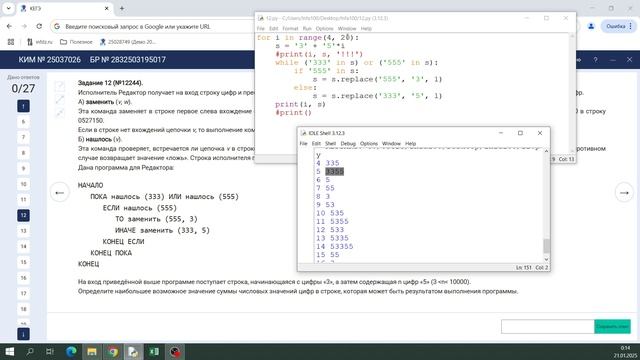Select task 16 in sidebar
Image resolution: width=640 pixels, height=360 pixels.
23,278
